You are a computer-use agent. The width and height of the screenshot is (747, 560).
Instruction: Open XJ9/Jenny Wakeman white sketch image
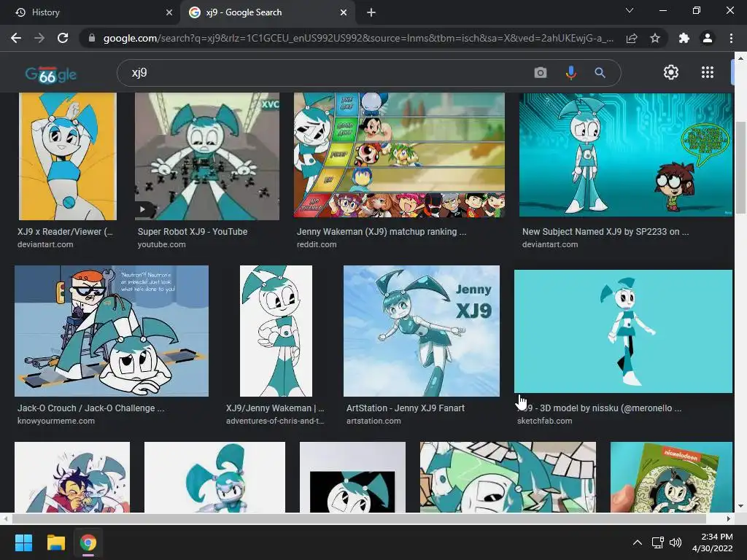coord(276,331)
